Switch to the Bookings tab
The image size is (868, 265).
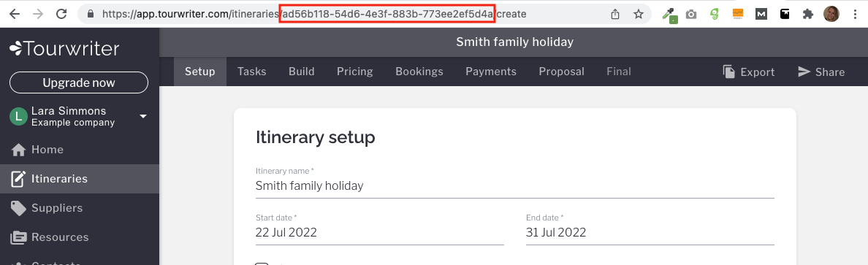(x=419, y=72)
